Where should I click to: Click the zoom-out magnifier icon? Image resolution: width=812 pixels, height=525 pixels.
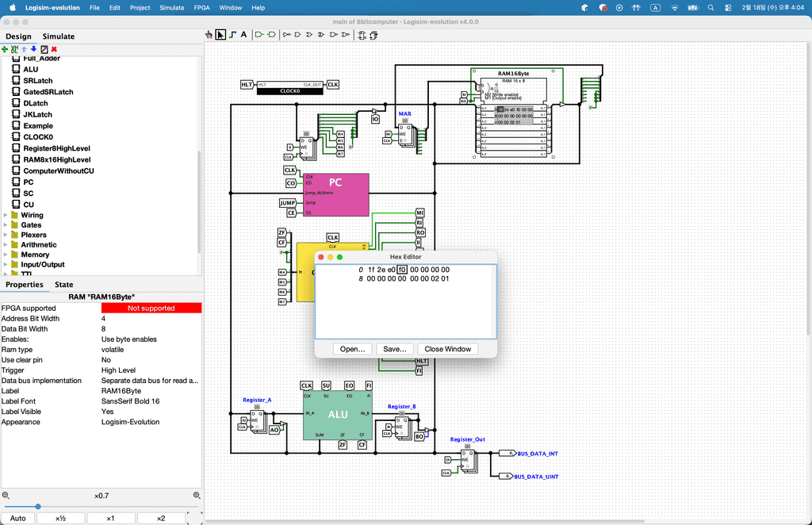tap(6, 496)
